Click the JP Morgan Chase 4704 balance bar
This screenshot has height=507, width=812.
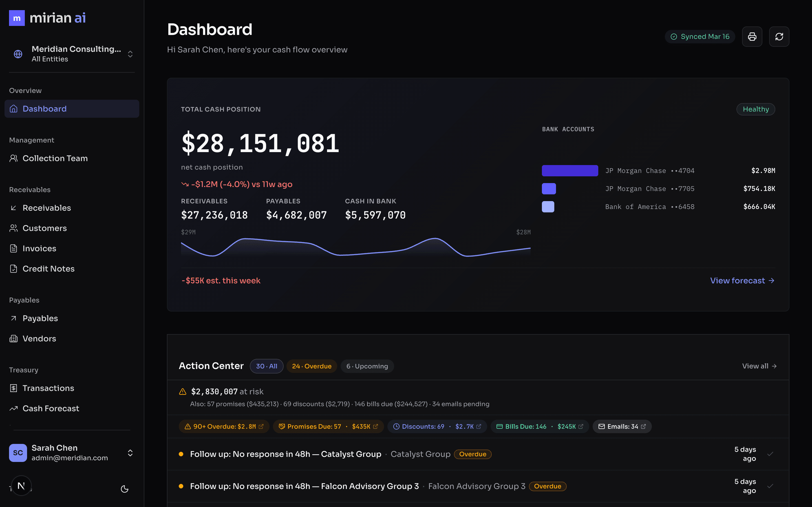tap(570, 170)
